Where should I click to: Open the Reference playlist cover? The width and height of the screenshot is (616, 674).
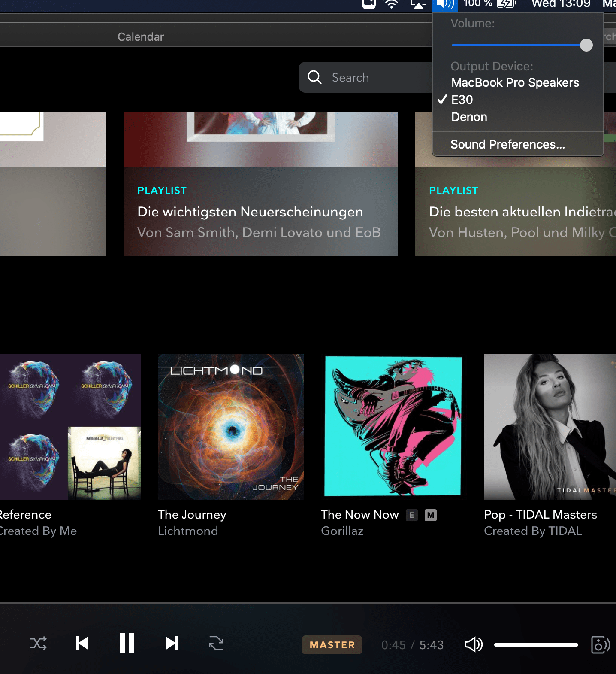[70, 427]
